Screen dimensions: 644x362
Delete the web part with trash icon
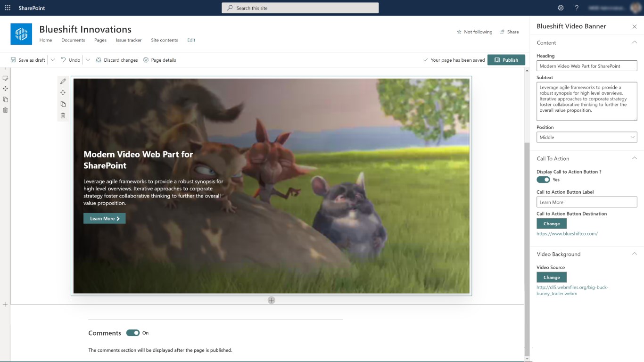pos(63,115)
